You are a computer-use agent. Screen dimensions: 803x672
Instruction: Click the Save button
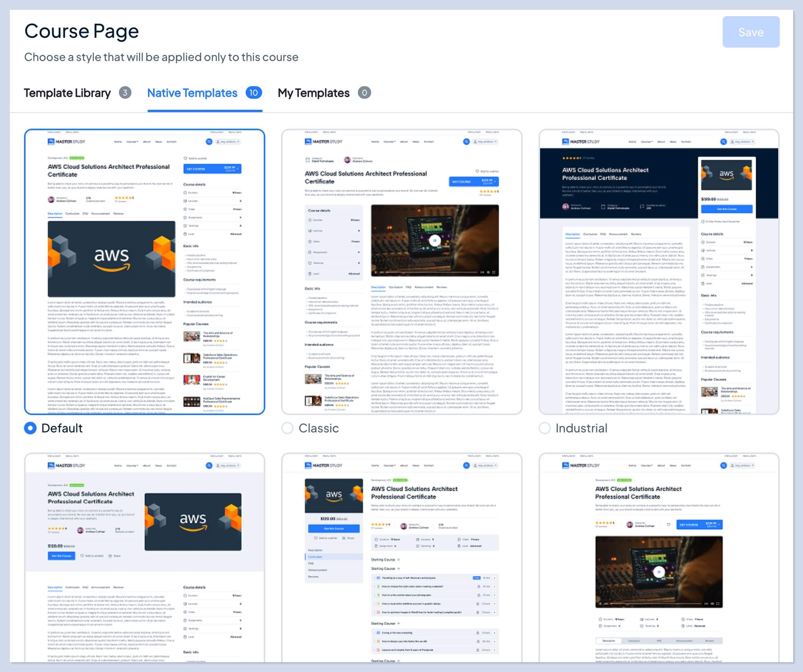tap(751, 32)
